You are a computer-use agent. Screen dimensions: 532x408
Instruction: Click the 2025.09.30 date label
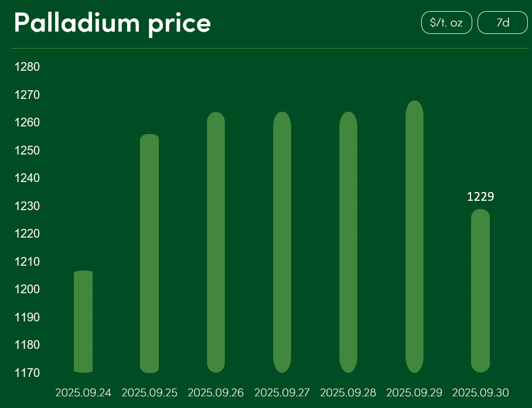pyautogui.click(x=480, y=392)
